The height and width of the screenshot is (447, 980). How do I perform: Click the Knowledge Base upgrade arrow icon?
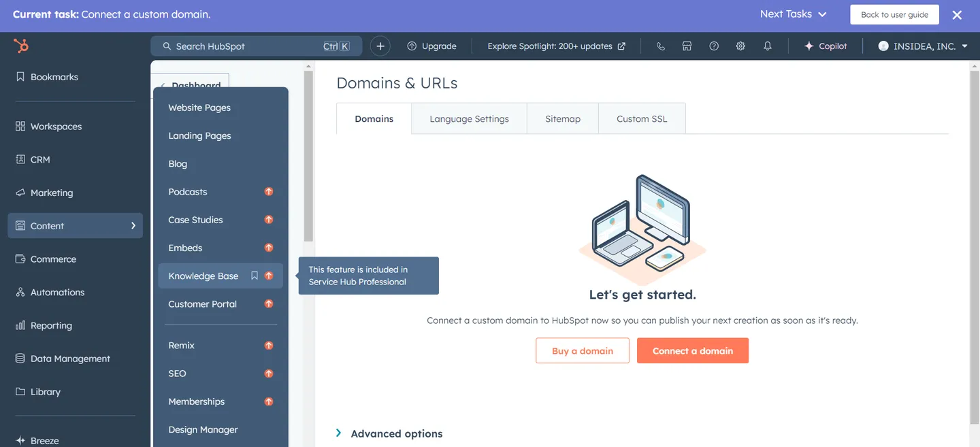269,276
